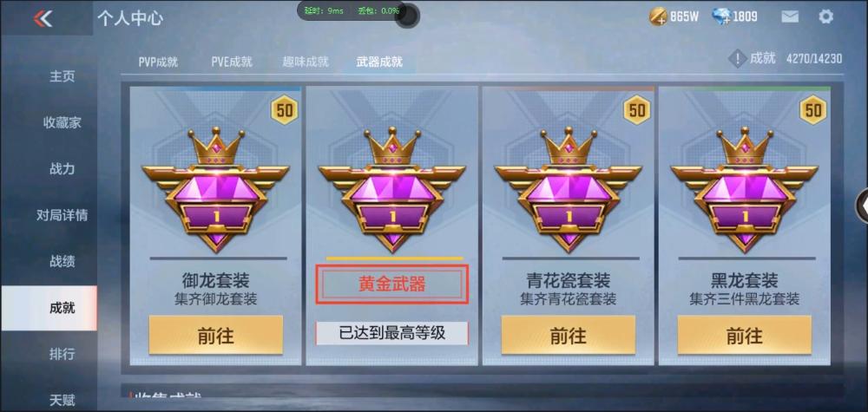Click 前往 under 御龙套装

coord(216,335)
